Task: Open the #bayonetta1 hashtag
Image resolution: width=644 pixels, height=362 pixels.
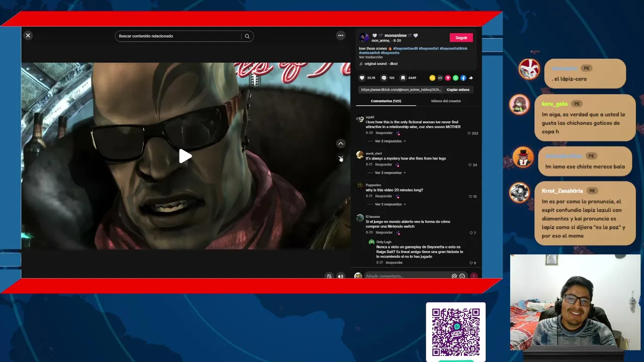Action: pos(429,49)
